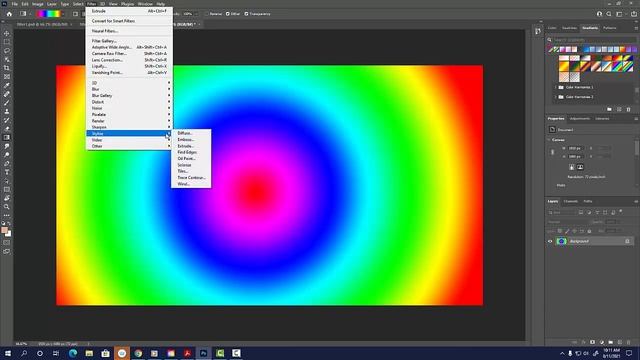
Task: Open the Image menu
Action: (38, 4)
